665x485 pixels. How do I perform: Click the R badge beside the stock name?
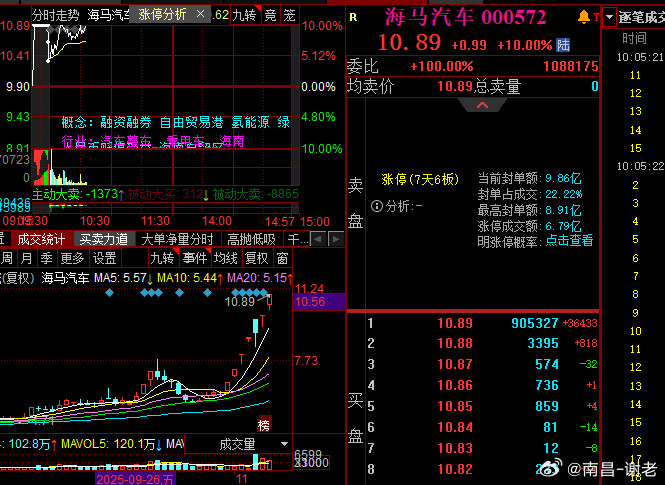click(353, 17)
